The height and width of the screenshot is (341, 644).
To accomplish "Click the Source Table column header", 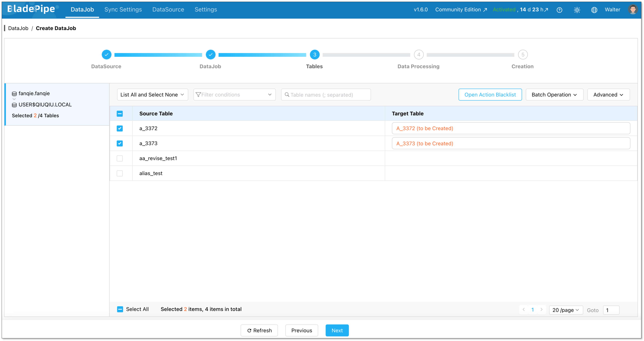I will pos(156,113).
